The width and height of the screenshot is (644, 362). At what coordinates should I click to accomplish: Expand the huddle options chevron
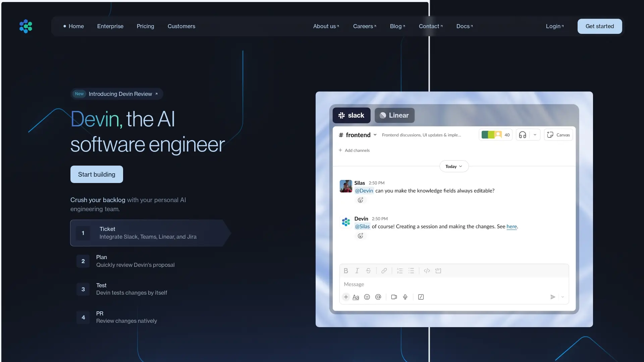[x=535, y=135]
